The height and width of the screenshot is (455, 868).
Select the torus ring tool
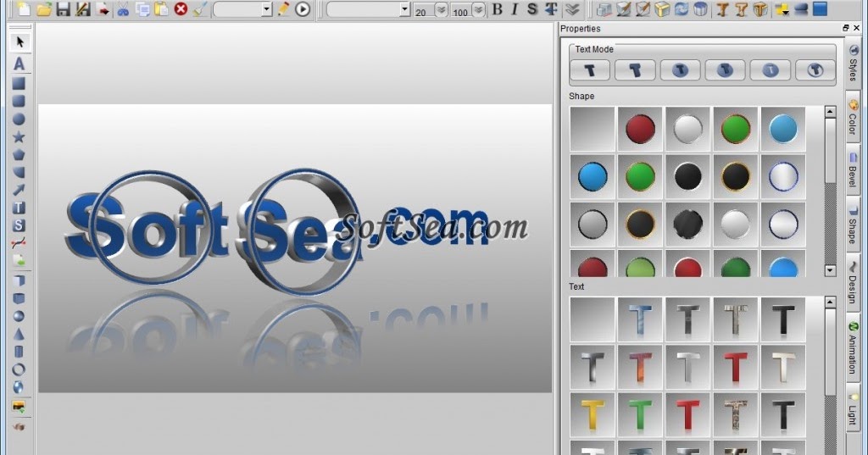click(19, 369)
